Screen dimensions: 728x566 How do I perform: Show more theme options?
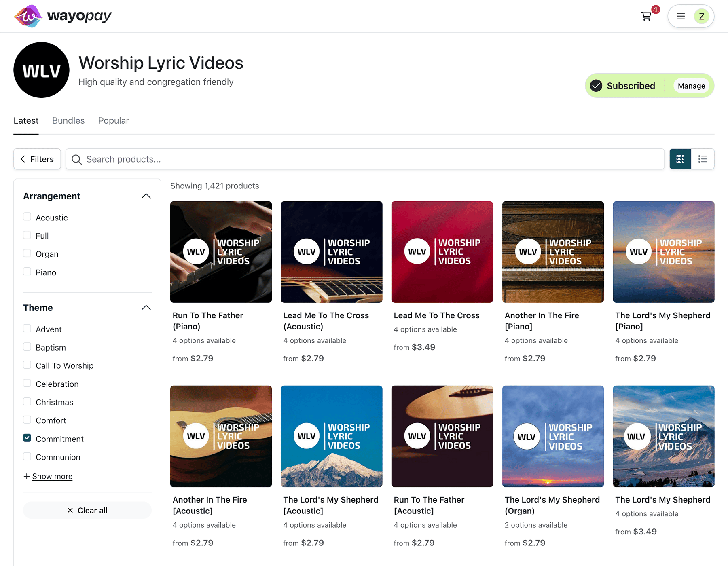[x=48, y=476]
